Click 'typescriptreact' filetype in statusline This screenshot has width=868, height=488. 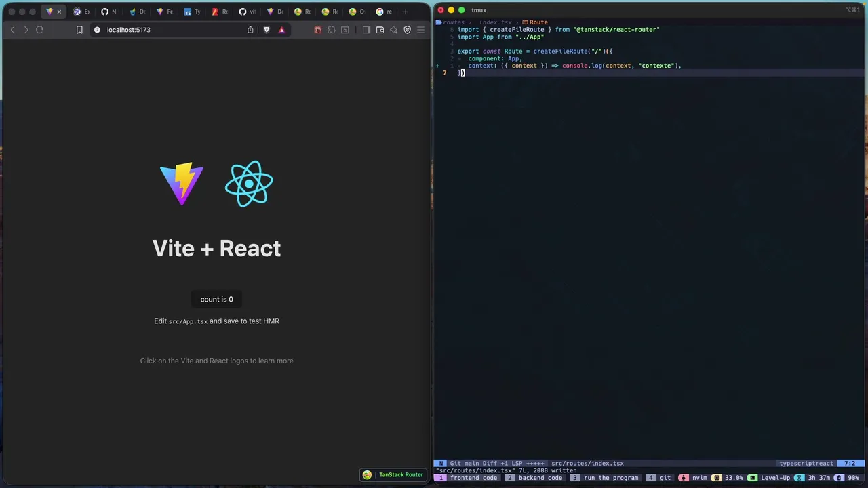[x=806, y=464]
